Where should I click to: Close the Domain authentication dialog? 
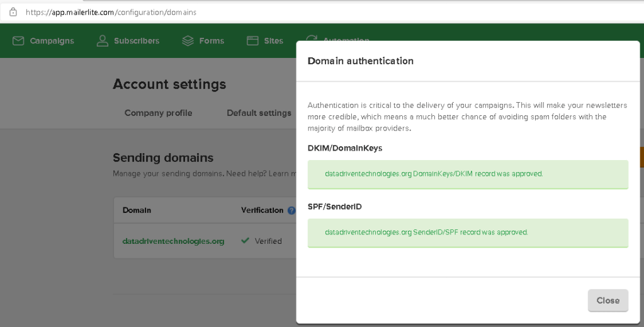pos(607,301)
